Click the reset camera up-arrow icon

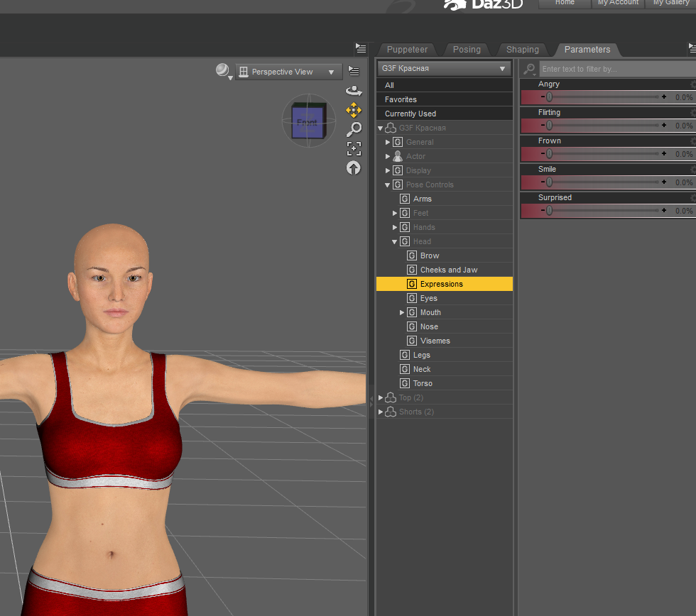tap(354, 168)
